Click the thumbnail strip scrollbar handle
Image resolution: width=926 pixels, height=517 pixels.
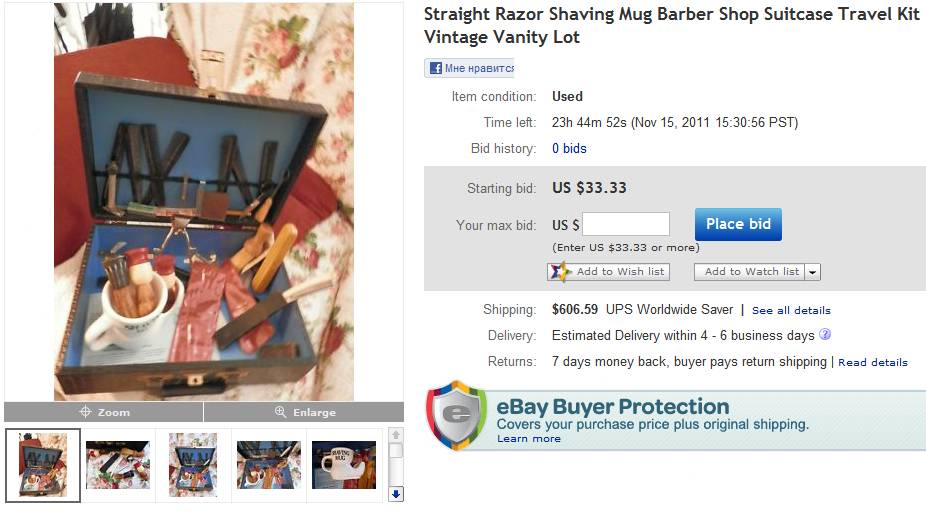tap(396, 451)
